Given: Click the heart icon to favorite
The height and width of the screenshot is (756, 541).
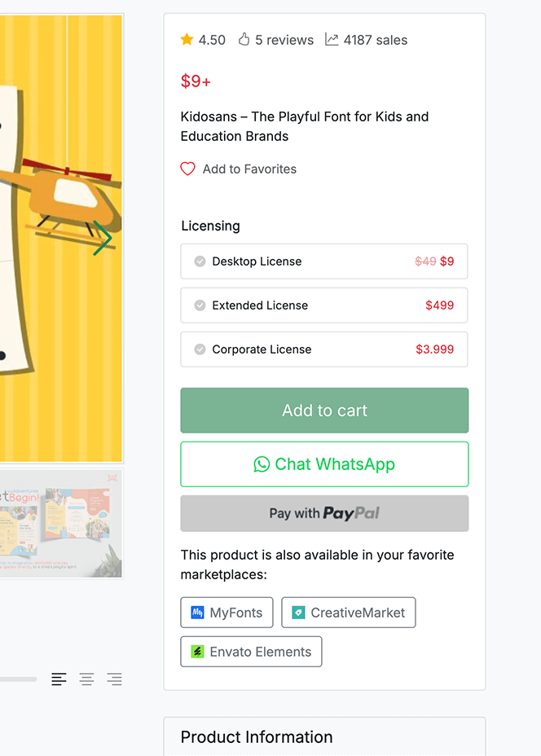Looking at the screenshot, I should click(x=187, y=169).
